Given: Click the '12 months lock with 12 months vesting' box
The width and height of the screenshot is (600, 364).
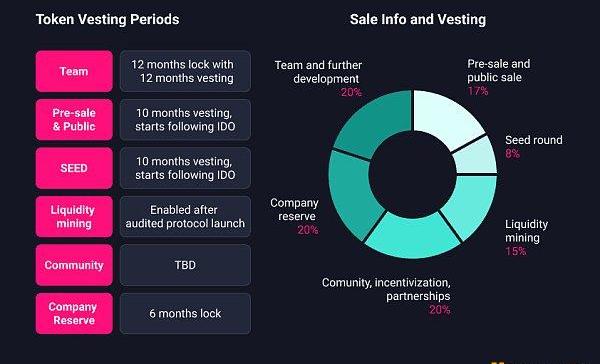Looking at the screenshot, I should pos(186,71).
